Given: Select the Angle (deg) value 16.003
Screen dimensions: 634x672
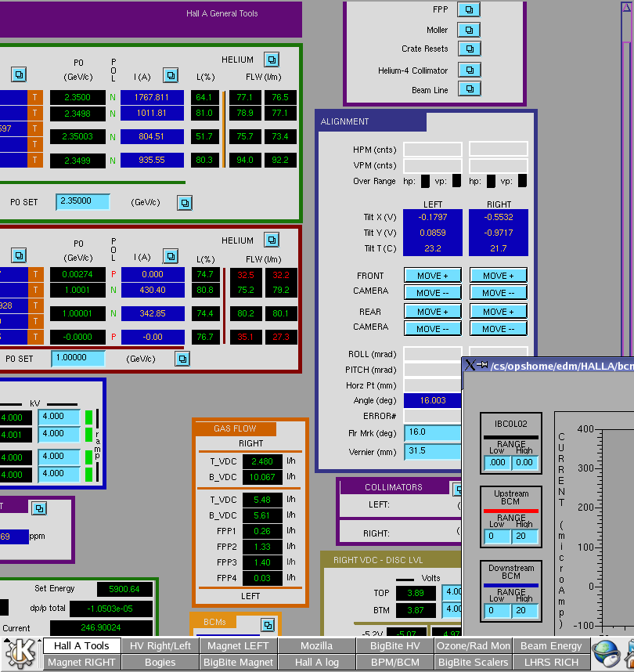Looking at the screenshot, I should coord(433,400).
